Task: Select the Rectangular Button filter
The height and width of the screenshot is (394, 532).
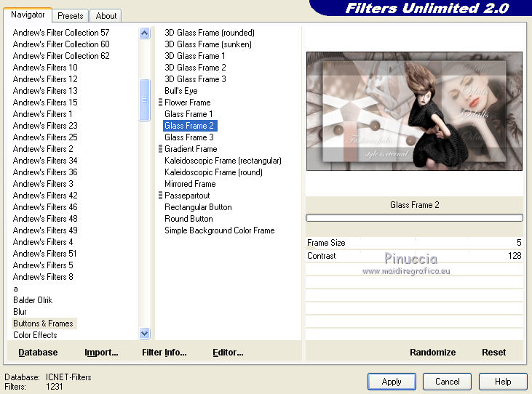Action: (x=198, y=207)
